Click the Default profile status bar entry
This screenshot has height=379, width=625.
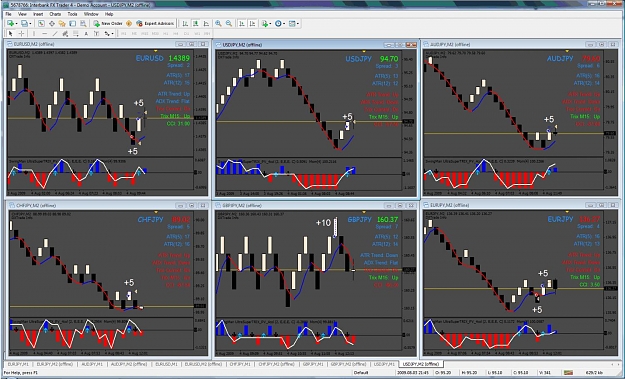tap(360, 373)
